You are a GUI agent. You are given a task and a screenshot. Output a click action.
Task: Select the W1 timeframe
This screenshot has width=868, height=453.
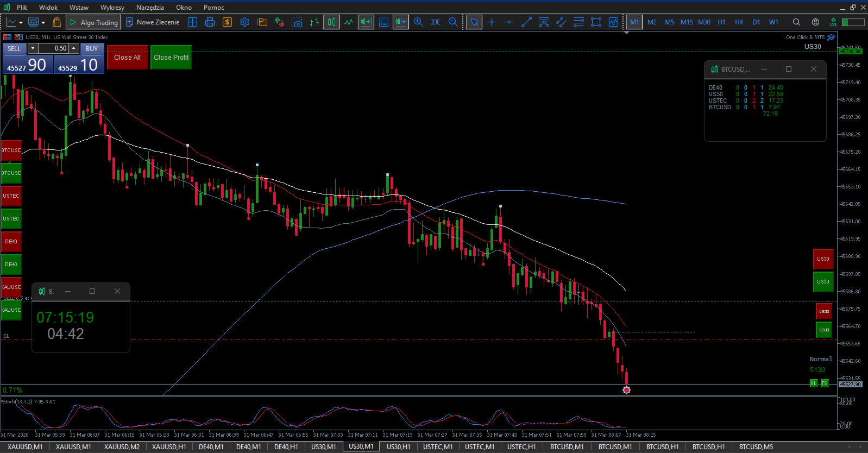point(773,22)
